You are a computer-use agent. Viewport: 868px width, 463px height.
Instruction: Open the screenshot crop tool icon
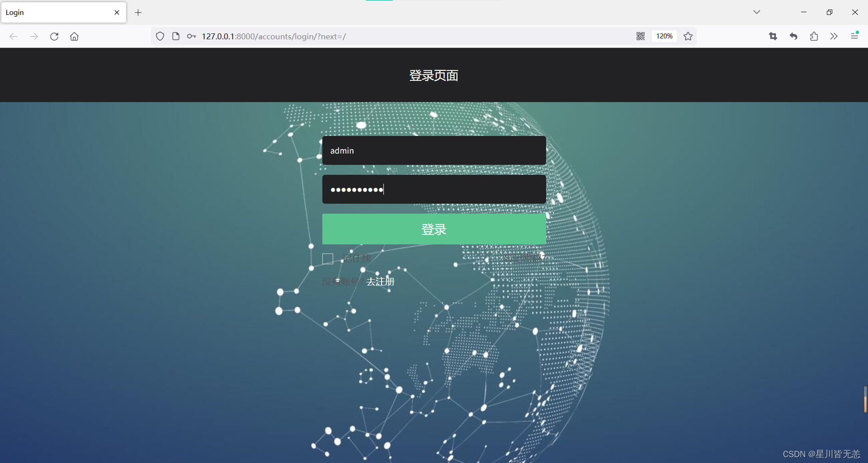[773, 36]
